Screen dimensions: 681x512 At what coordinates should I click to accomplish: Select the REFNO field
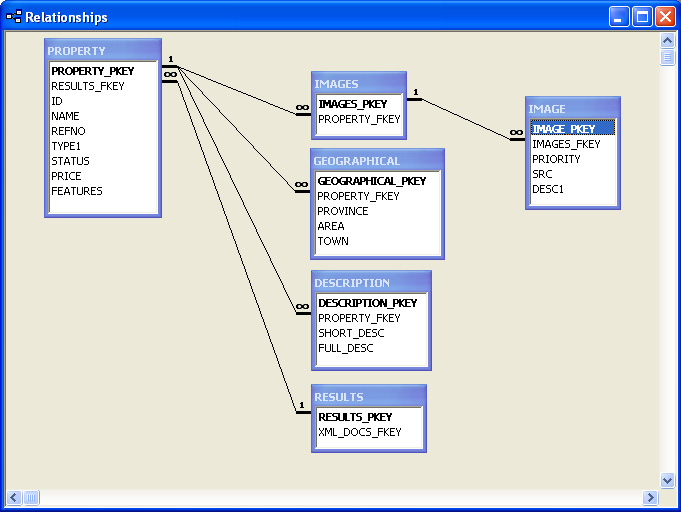tap(103, 131)
